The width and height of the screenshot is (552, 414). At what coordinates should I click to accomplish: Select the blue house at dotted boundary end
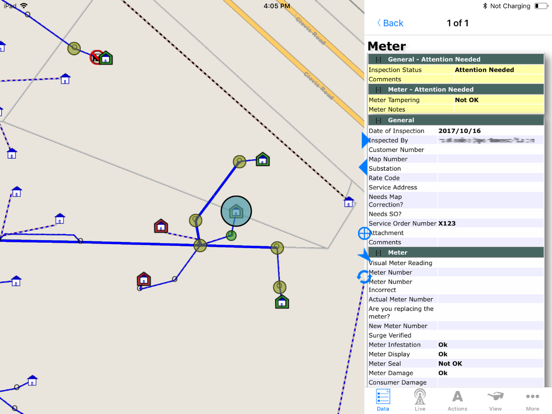pyautogui.click(x=349, y=202)
